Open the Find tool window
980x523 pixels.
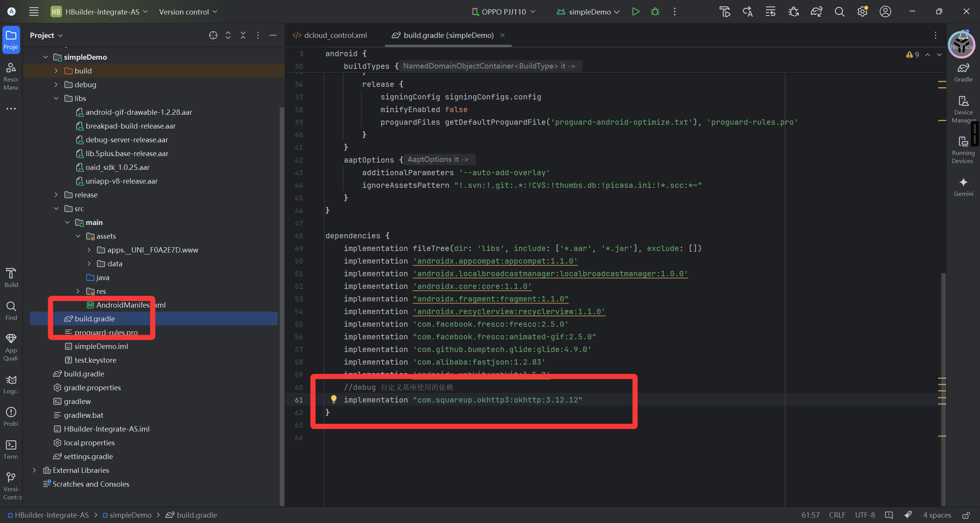point(11,311)
